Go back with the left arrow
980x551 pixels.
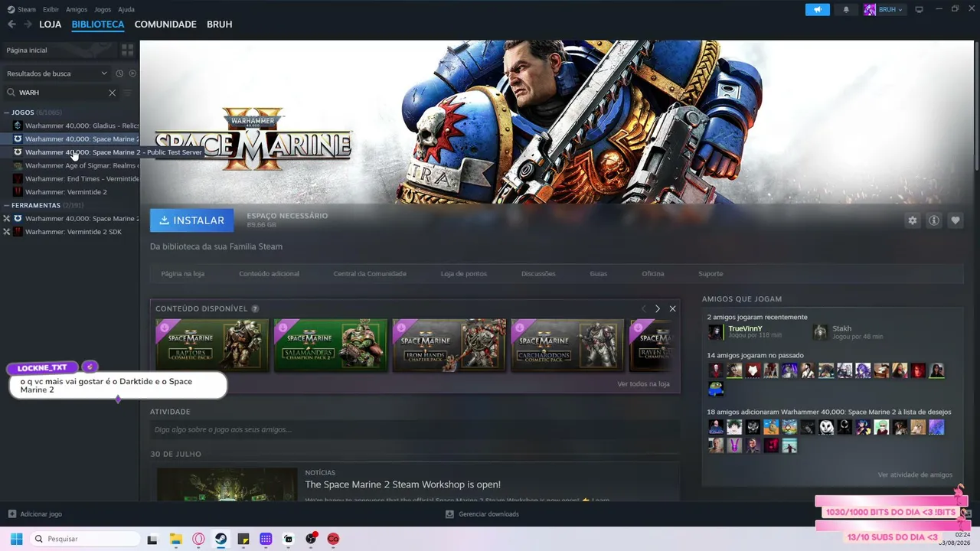coord(11,24)
